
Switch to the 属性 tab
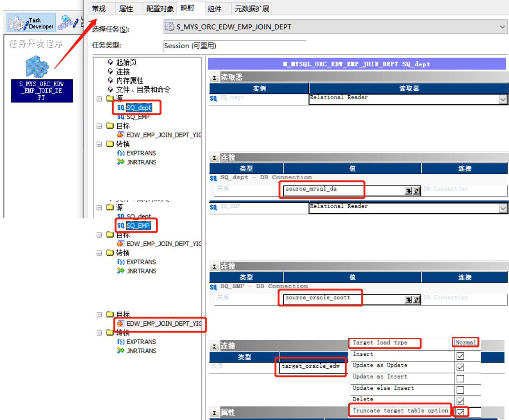[x=126, y=9]
